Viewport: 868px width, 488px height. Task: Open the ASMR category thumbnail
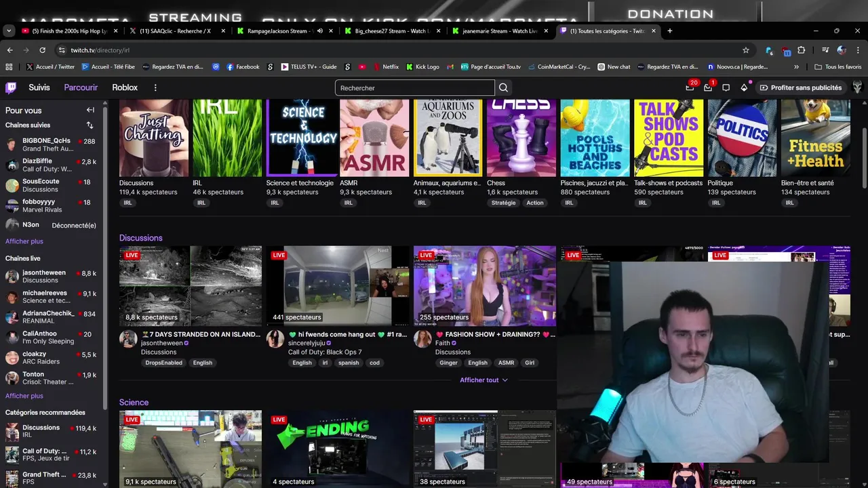(x=374, y=138)
